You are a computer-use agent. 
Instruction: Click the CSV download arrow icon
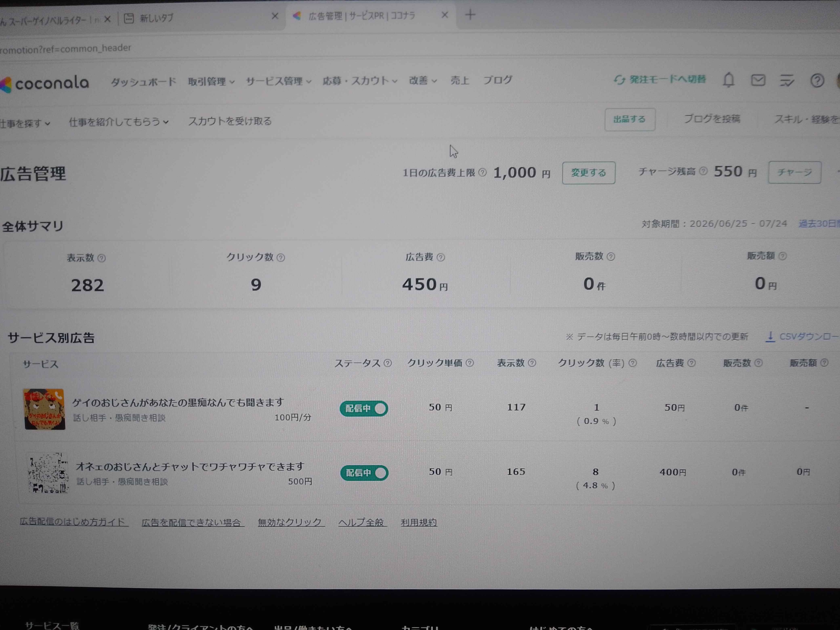pos(770,337)
